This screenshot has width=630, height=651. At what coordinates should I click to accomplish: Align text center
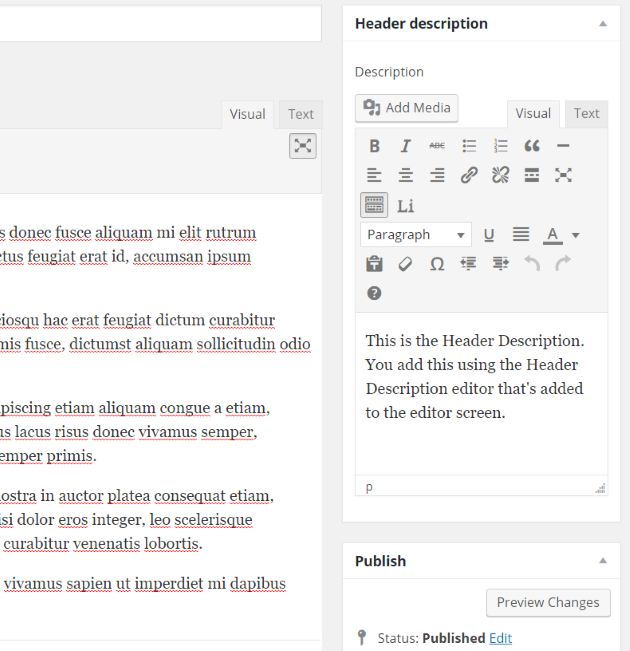[405, 175]
